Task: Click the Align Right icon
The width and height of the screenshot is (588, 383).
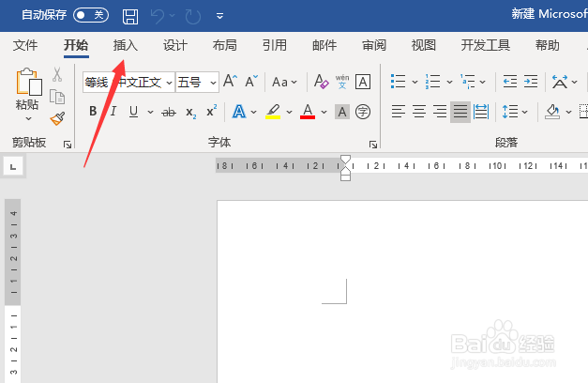Action: (440, 112)
